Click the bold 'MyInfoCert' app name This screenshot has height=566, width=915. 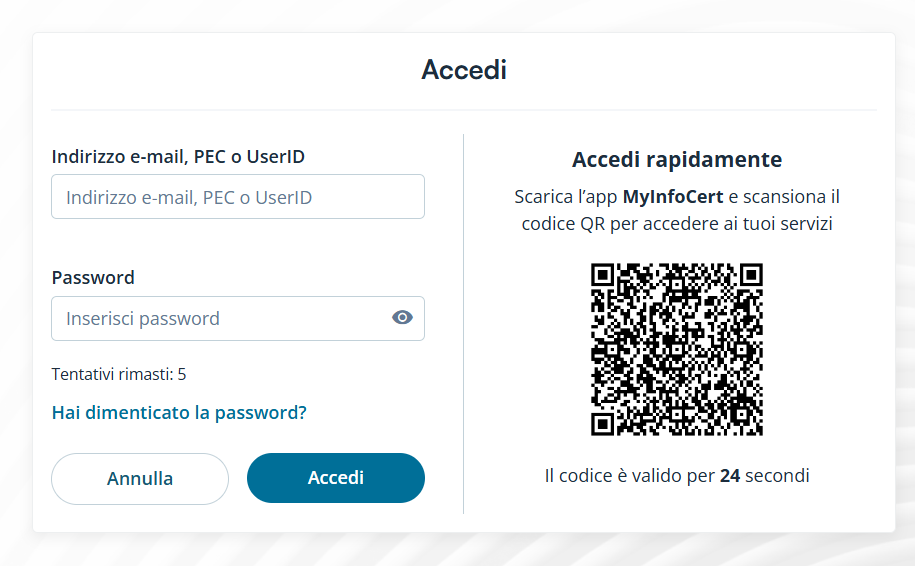click(673, 196)
